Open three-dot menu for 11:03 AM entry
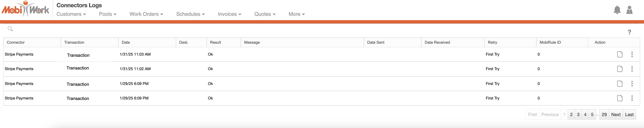The width and height of the screenshot is (644, 128). tap(632, 54)
